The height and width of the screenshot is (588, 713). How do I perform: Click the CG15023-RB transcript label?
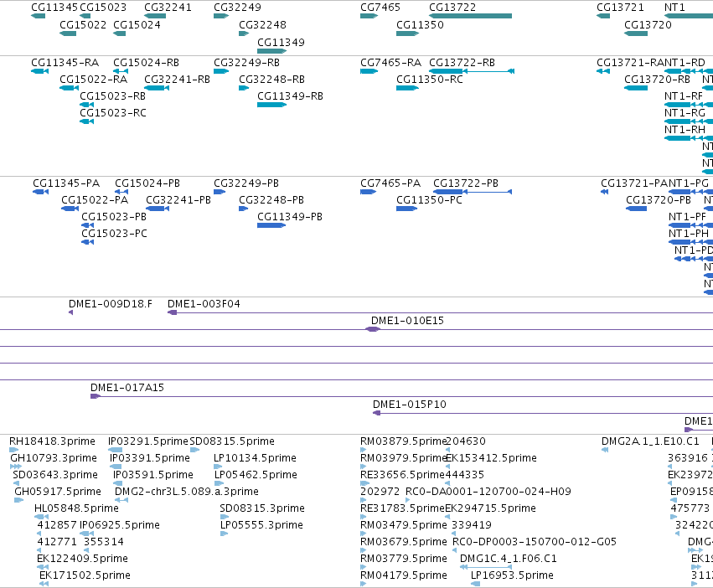pyautogui.click(x=113, y=96)
